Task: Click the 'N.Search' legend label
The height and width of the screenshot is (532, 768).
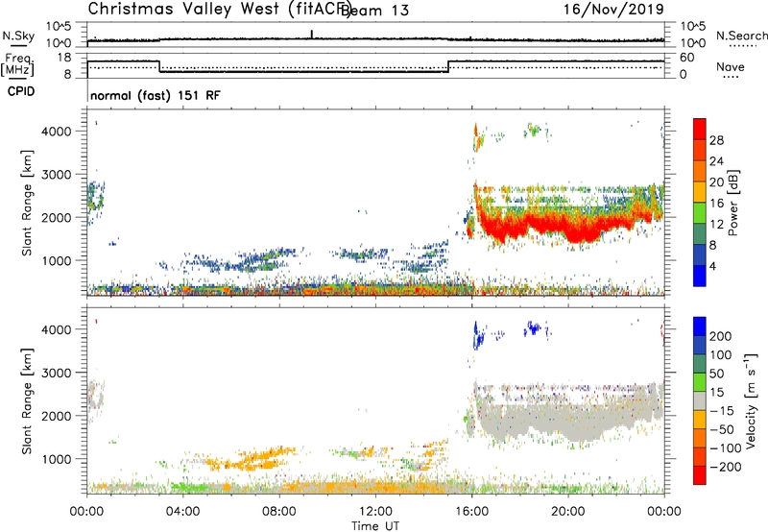Action: (741, 36)
